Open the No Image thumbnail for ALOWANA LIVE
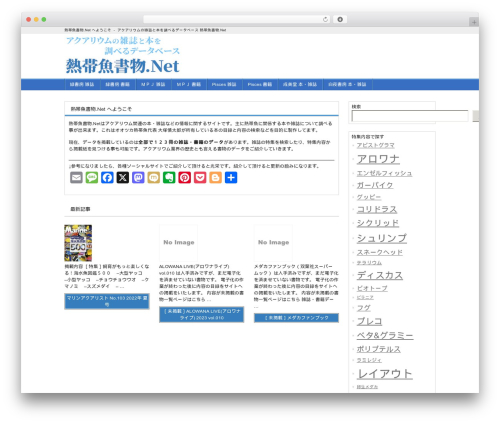The width and height of the screenshot is (500, 423). click(178, 243)
